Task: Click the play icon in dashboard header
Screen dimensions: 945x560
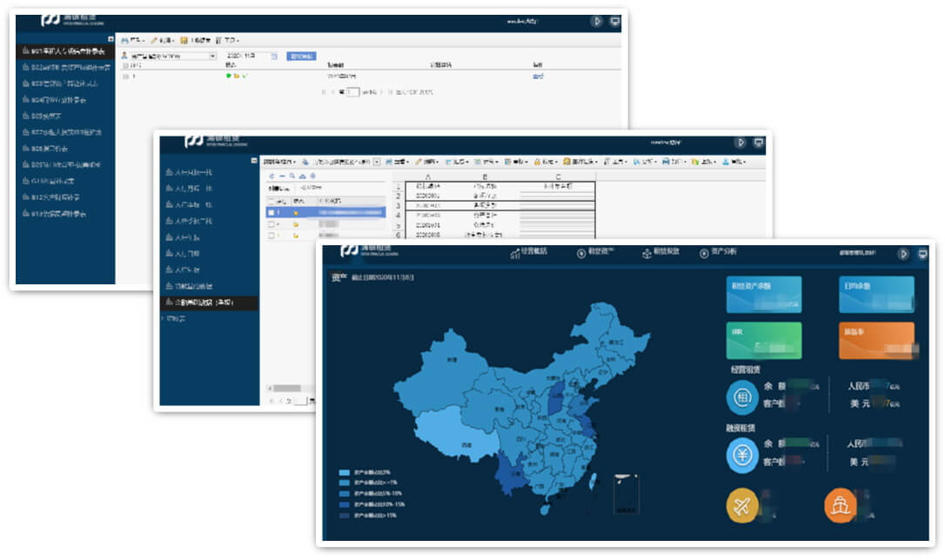Action: pyautogui.click(x=903, y=254)
